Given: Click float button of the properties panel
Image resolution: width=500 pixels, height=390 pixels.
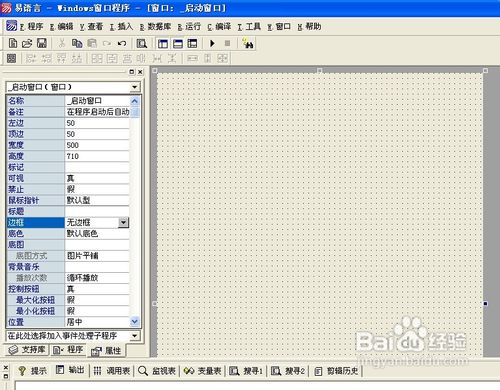Looking at the screenshot, I should click(x=132, y=72).
